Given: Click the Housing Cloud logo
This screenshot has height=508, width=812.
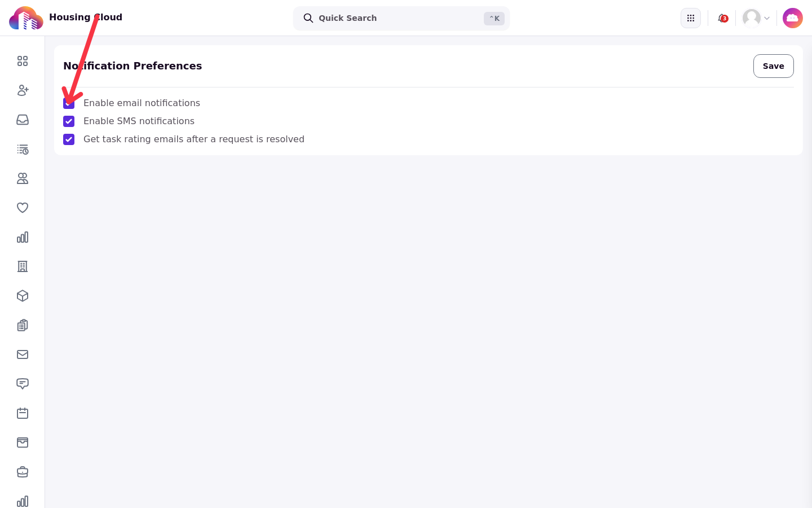Looking at the screenshot, I should click(26, 18).
